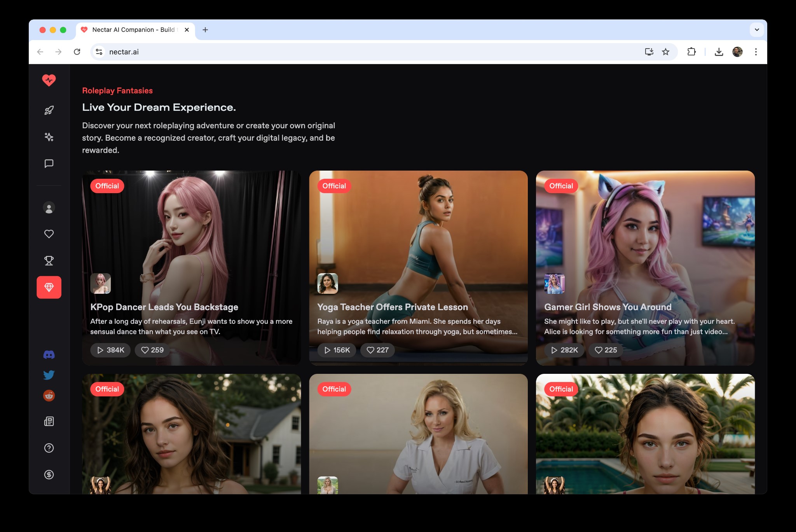Open the help question mark icon
The height and width of the screenshot is (532, 796).
pos(49,448)
